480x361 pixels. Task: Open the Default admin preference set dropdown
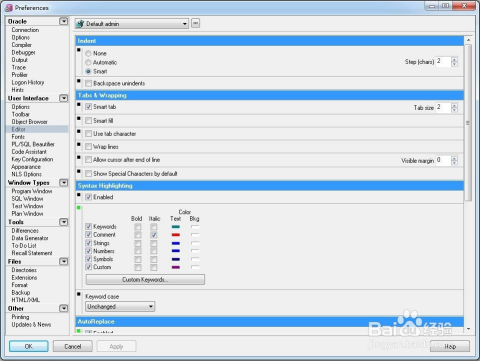[132, 24]
